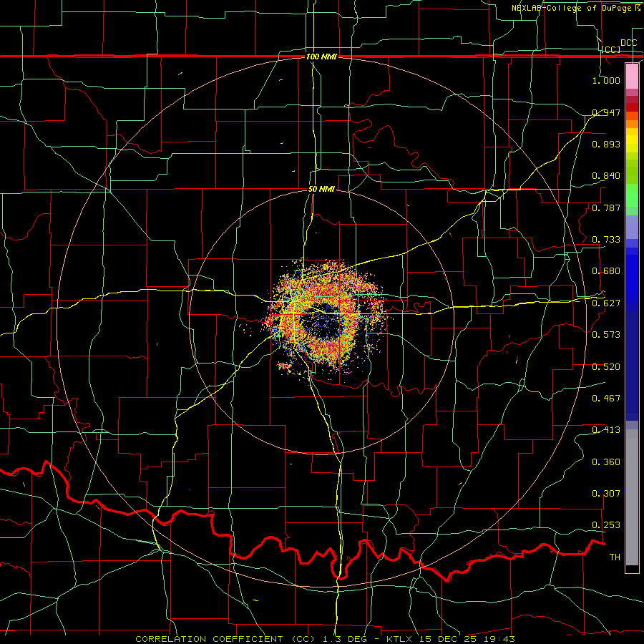Viewport: 644px width, 644px height.
Task: Click the 1.000 legend value
Action: (x=606, y=80)
